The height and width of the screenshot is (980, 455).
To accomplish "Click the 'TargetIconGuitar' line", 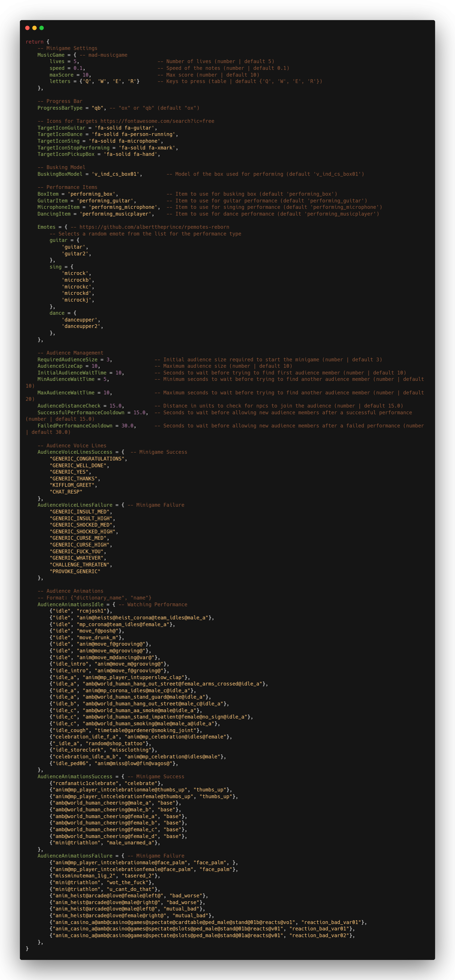I will click(97, 128).
